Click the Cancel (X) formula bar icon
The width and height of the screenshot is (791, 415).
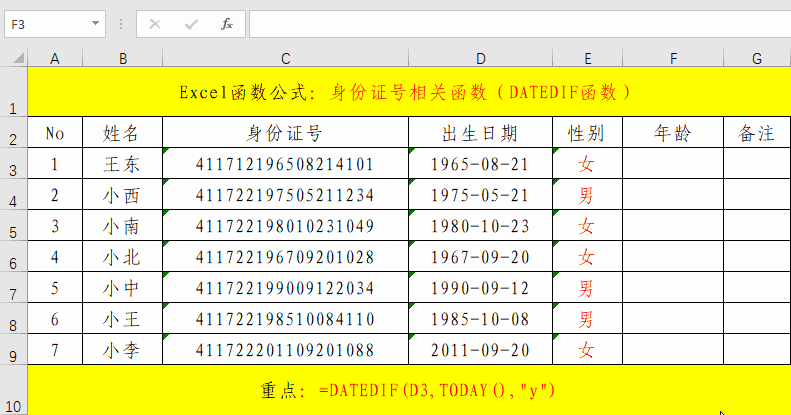[155, 24]
